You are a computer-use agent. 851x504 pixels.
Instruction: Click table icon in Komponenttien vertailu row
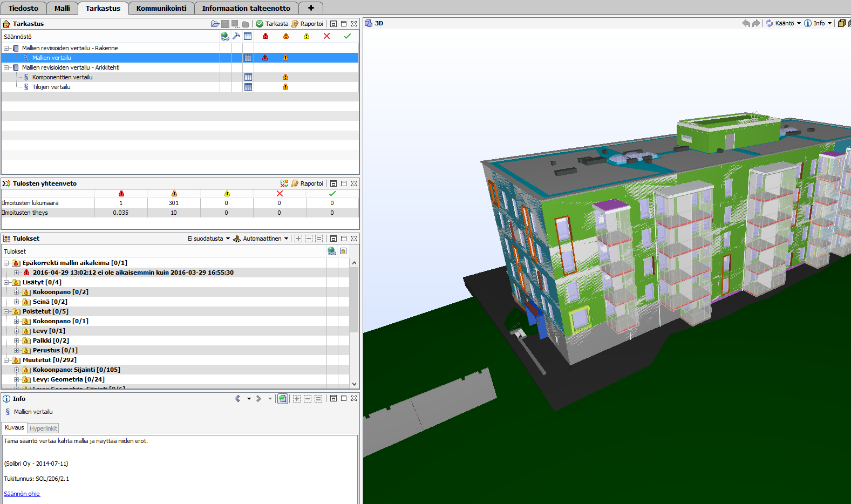coord(248,77)
